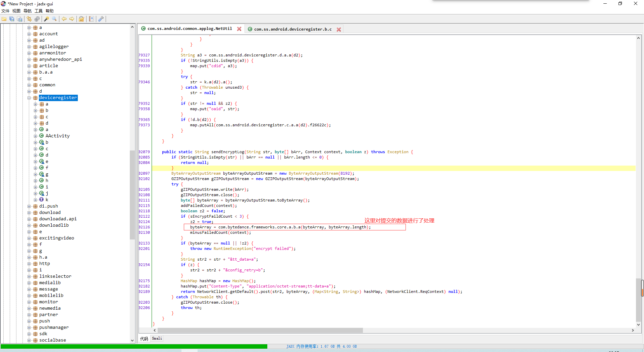Click the Open file folder icon
Viewport: 644px width, 352px height.
4,19
